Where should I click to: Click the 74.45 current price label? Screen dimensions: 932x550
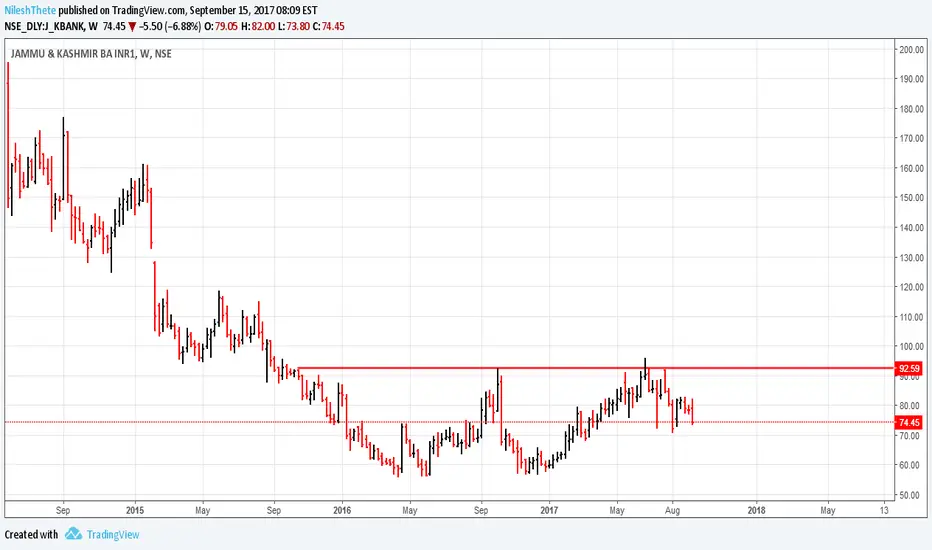[x=909, y=423]
